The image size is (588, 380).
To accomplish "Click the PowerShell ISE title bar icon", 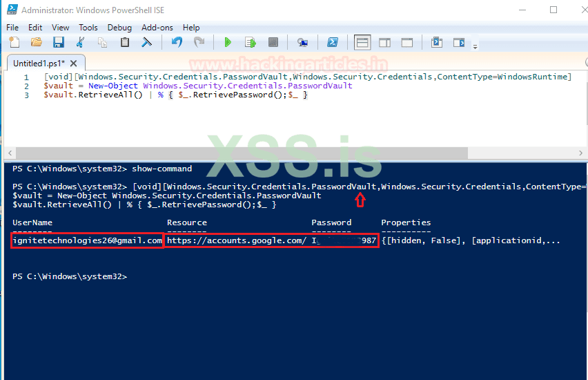I will 12,9.
